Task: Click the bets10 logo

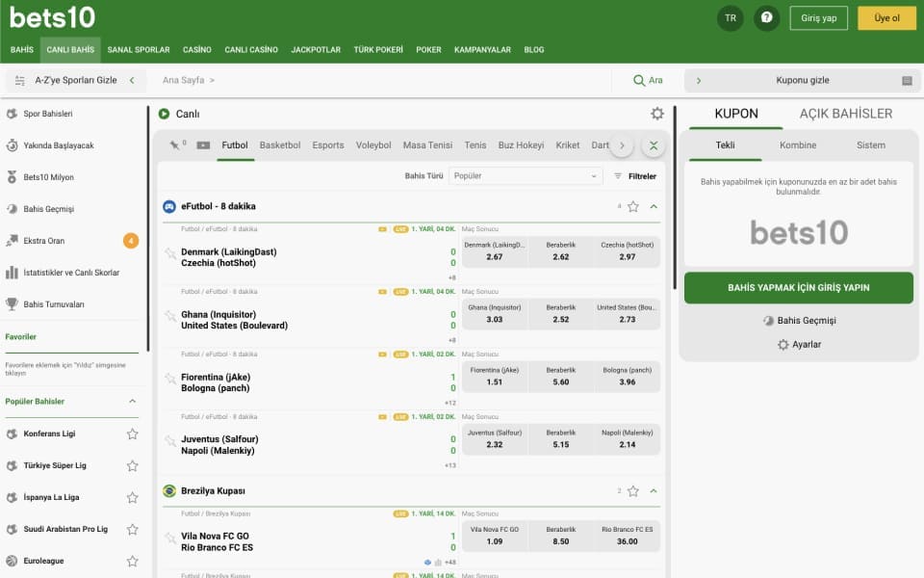Action: [x=52, y=17]
